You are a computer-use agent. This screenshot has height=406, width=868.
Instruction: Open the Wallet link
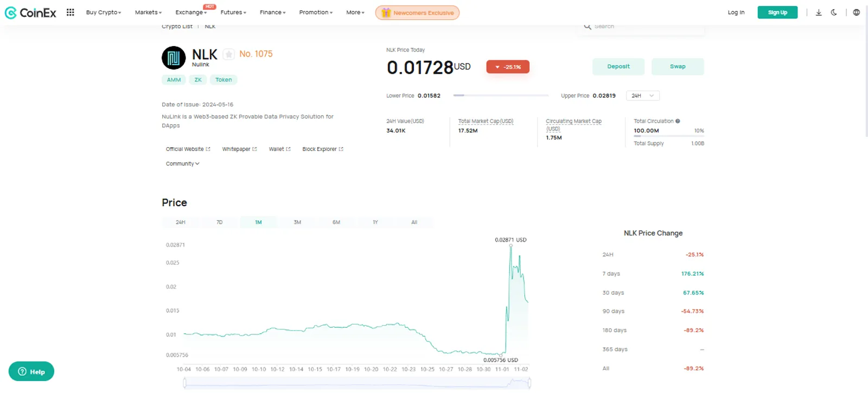click(x=280, y=149)
